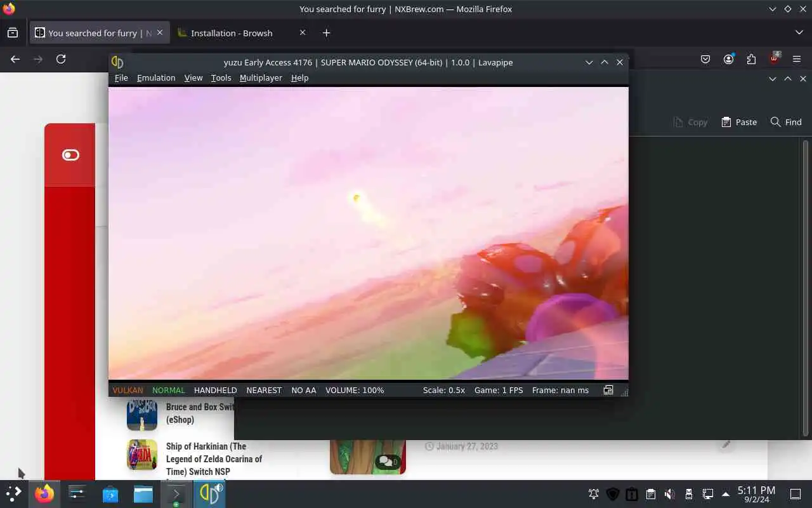This screenshot has width=812, height=508.
Task: Click the yuzu logo in the window title bar
Action: (x=117, y=62)
